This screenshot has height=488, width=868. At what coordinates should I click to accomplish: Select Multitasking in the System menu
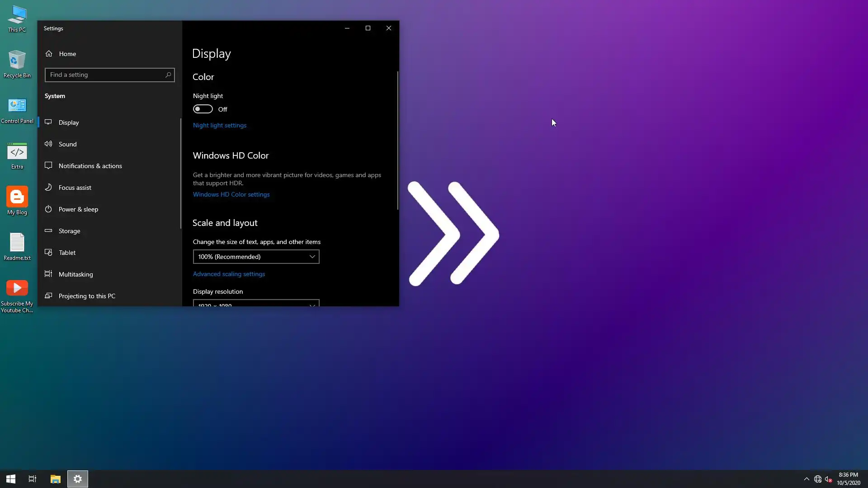pos(75,274)
